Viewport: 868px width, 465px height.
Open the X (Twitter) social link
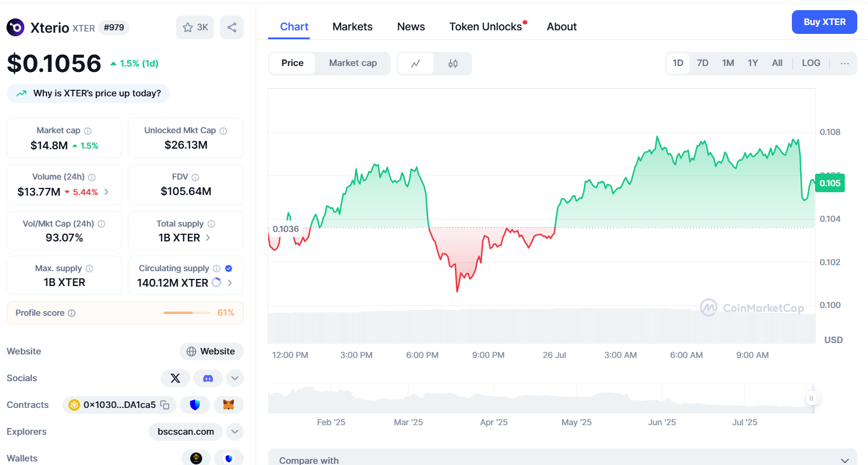click(175, 378)
